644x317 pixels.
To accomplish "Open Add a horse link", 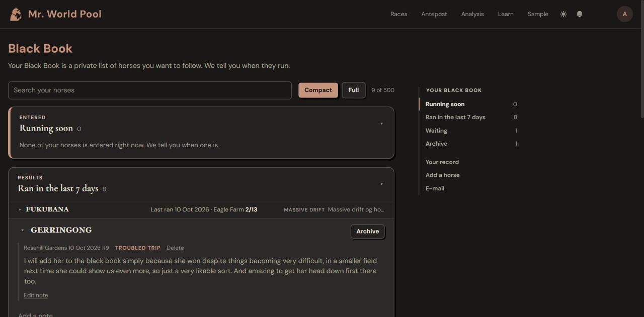I will pos(443,175).
